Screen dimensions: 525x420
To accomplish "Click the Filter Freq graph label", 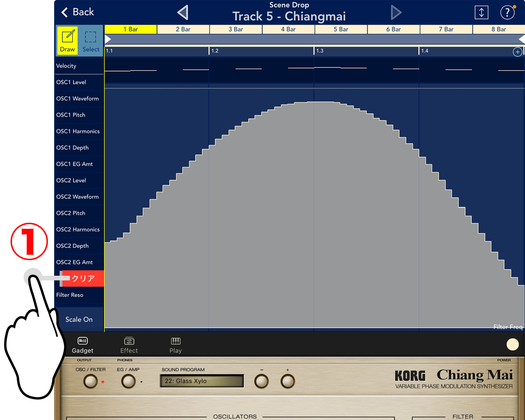I will 508,327.
